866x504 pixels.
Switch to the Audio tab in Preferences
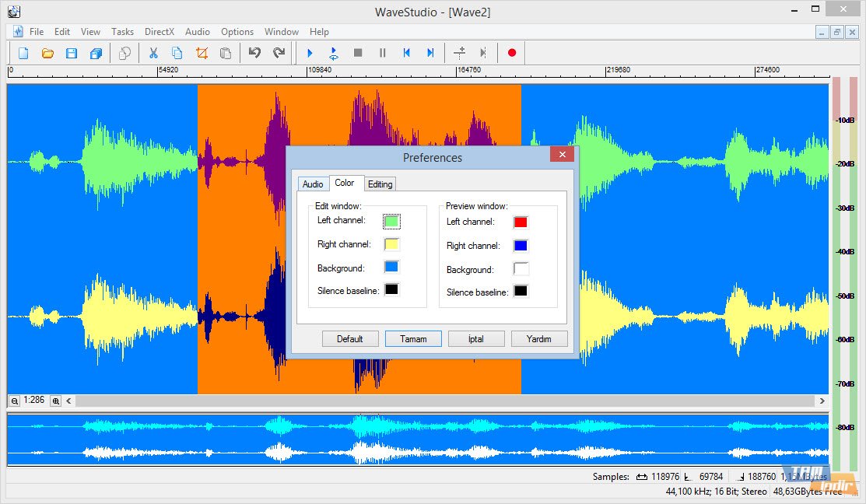click(x=313, y=184)
